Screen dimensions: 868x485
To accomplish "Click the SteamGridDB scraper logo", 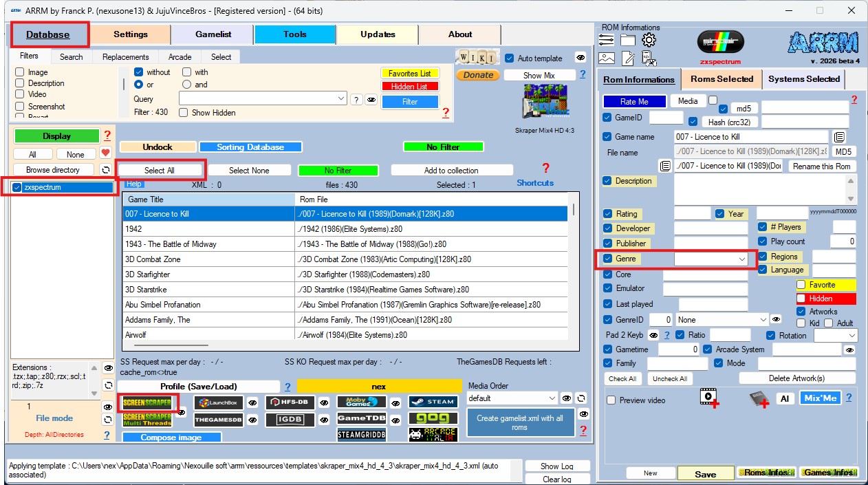I will click(361, 435).
